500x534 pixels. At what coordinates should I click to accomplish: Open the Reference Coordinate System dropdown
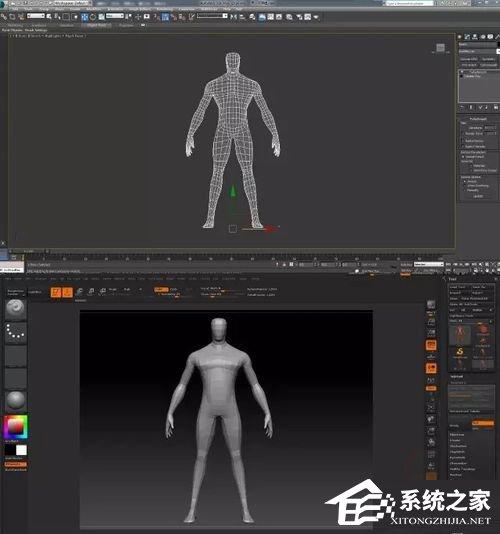click(115, 16)
